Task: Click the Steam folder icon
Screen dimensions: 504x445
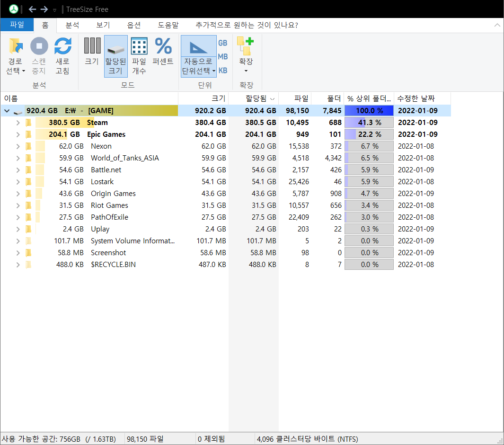Action: 28,123
